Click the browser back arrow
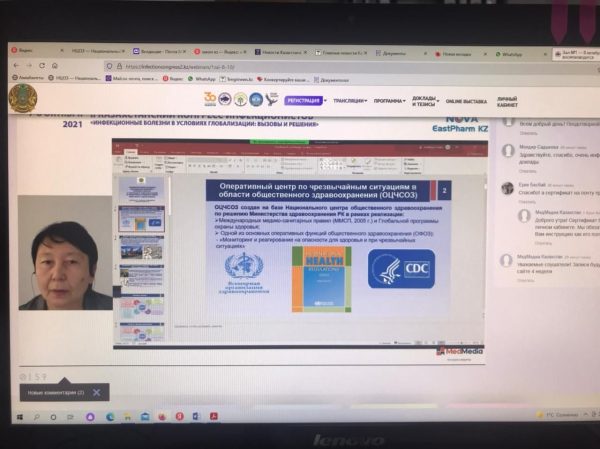 coord(16,65)
